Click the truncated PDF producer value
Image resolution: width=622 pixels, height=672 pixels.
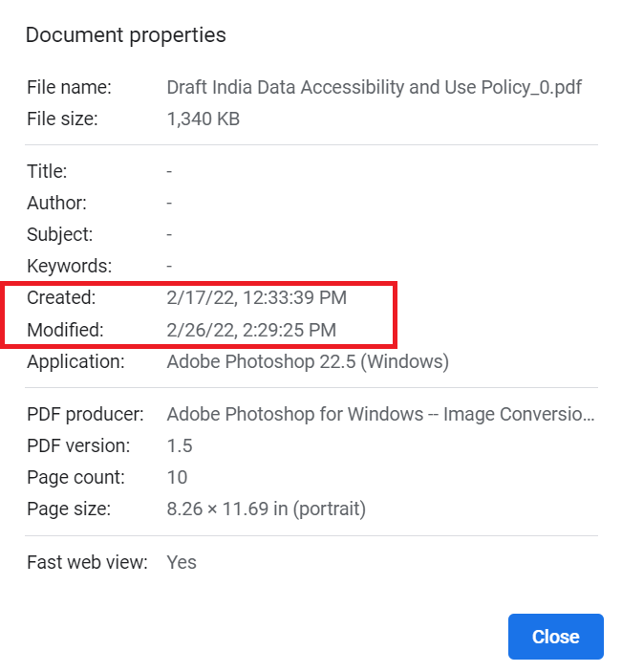381,415
